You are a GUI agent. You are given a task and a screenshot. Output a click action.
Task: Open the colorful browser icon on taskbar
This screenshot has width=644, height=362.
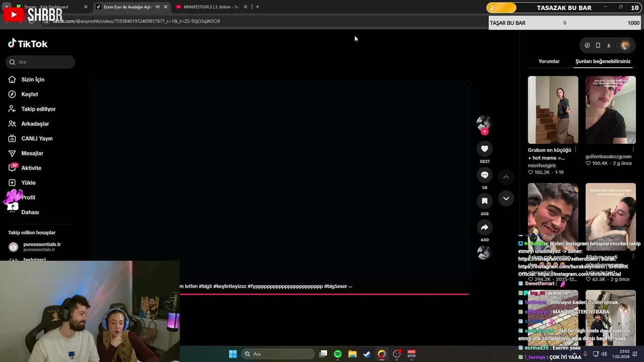pos(382,354)
